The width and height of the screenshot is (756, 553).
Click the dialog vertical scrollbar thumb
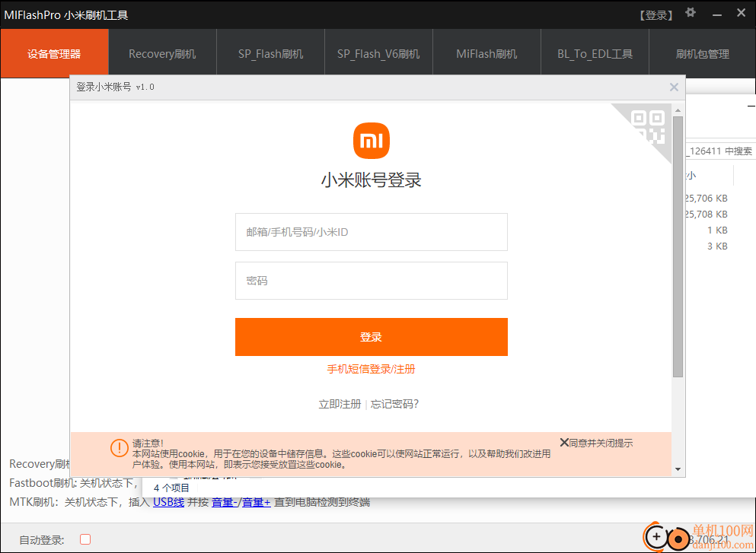(x=678, y=246)
